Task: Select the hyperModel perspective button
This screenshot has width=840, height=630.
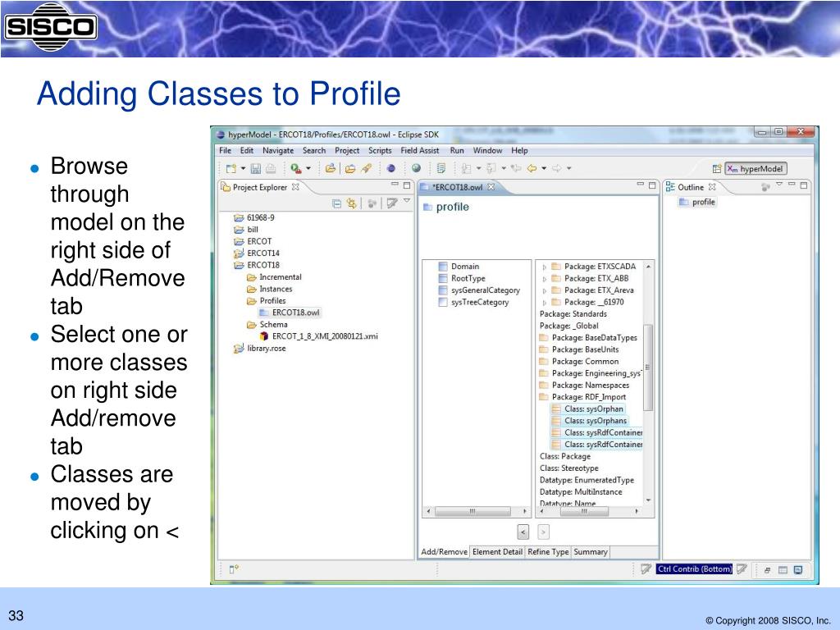Action: coord(756,169)
